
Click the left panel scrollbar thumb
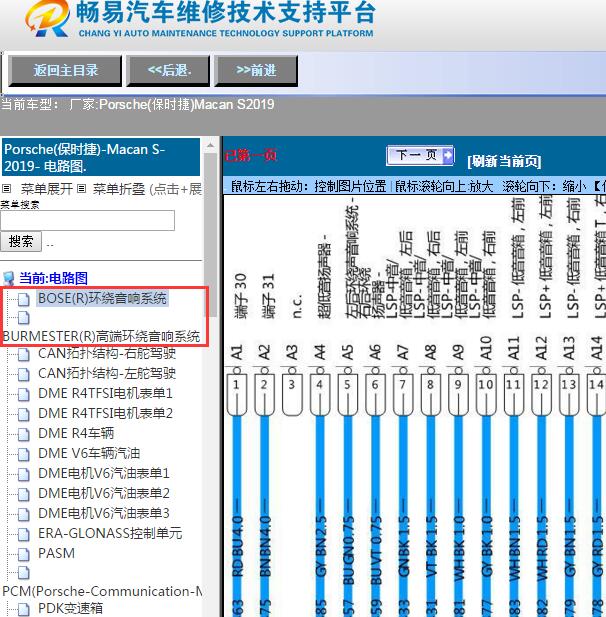211,235
